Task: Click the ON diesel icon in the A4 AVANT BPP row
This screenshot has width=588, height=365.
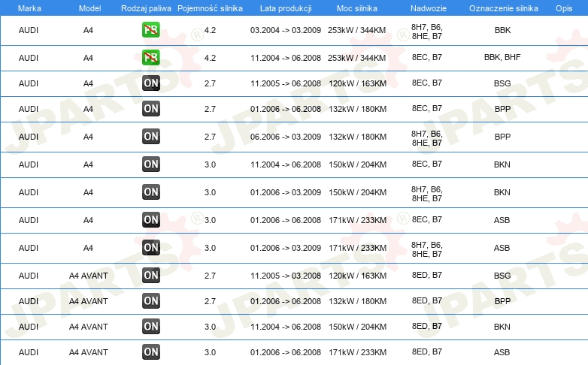Action: [151, 300]
